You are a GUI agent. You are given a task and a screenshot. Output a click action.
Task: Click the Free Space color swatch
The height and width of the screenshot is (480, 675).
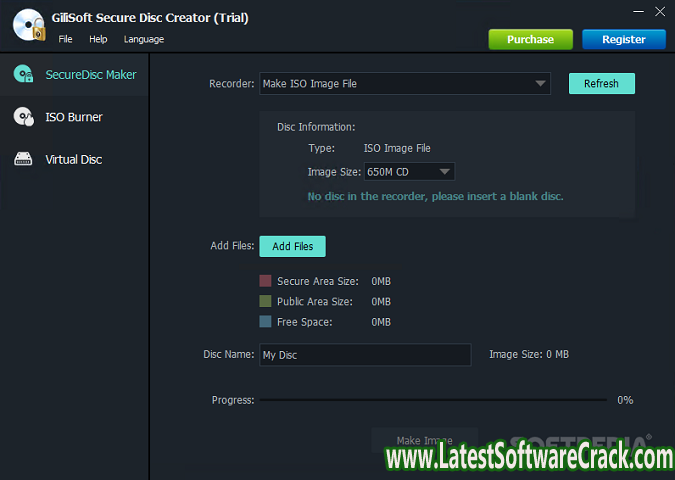click(265, 322)
